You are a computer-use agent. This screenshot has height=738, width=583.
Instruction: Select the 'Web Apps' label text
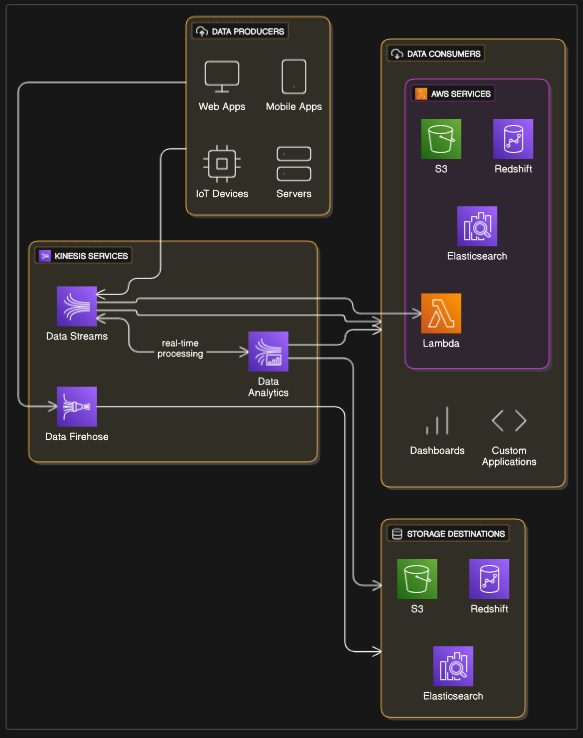click(x=222, y=107)
